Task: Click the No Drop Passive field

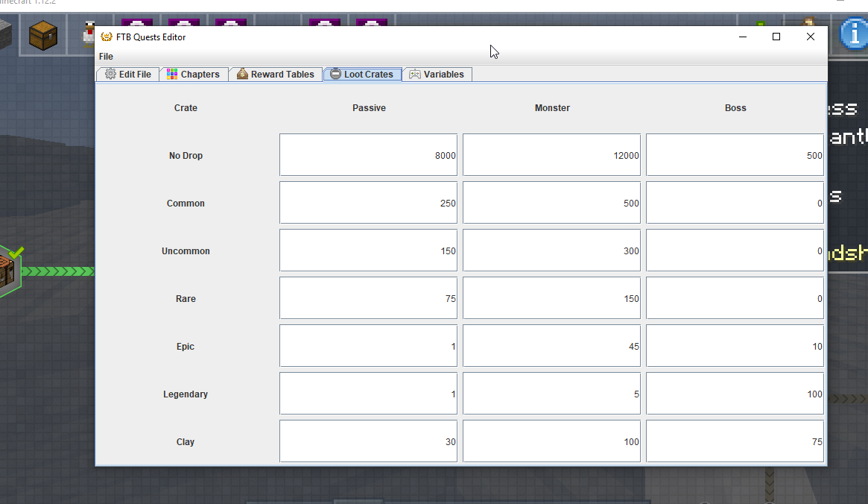Action: (x=368, y=155)
